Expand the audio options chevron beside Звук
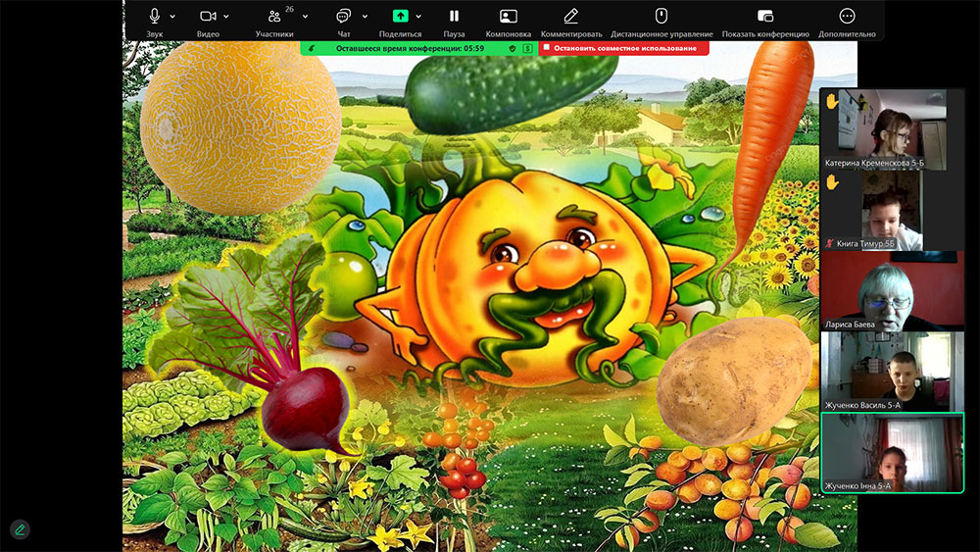This screenshot has height=552, width=980. pos(173,17)
